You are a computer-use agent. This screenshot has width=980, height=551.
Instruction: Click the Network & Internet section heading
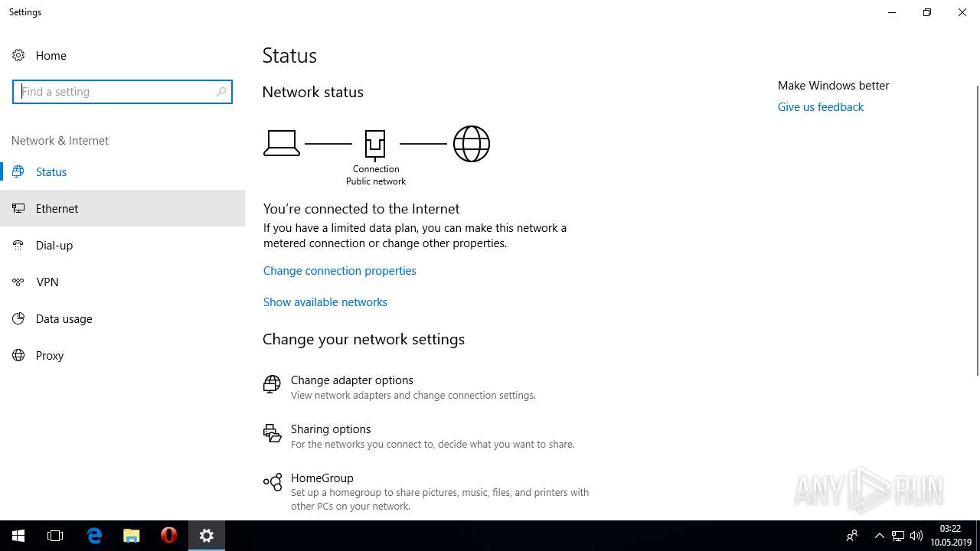(x=60, y=140)
